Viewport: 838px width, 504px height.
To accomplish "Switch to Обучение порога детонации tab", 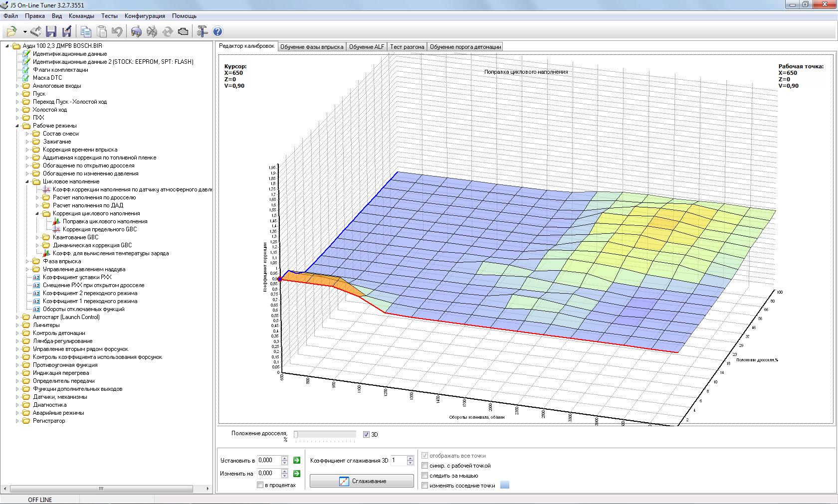I will tap(465, 47).
